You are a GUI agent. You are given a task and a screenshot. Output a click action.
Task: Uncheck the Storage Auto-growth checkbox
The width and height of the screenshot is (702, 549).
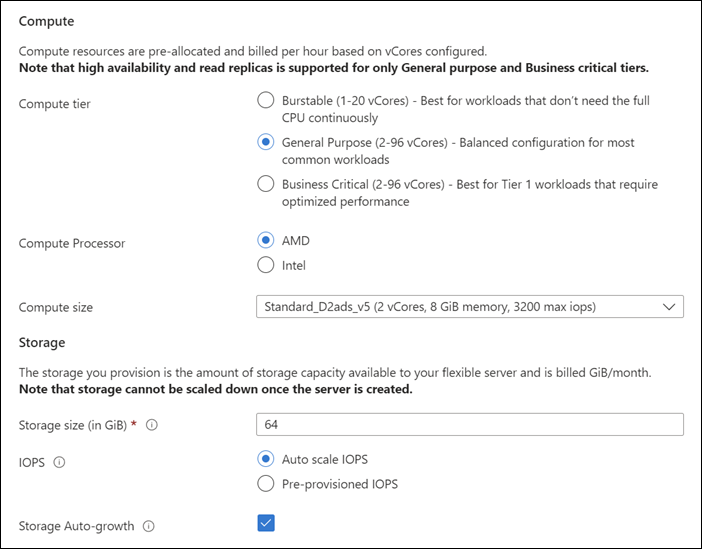(266, 523)
